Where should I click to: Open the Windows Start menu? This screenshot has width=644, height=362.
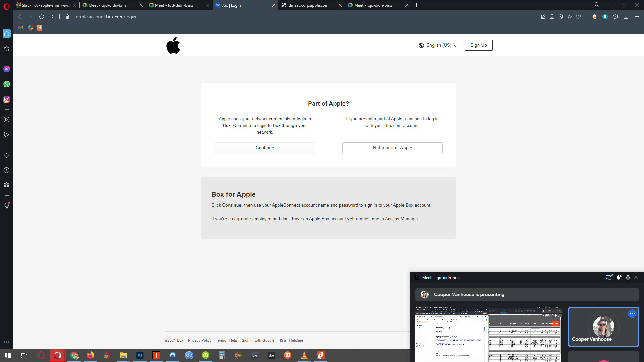[8, 355]
